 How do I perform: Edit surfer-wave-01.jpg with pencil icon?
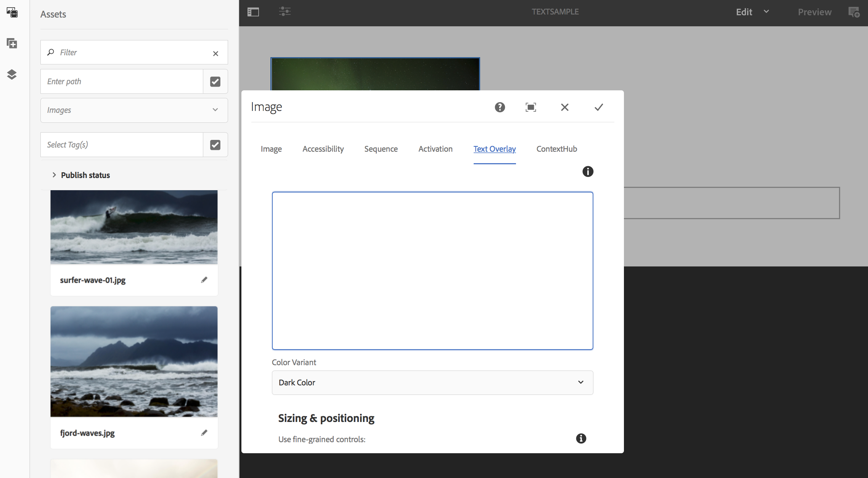[x=204, y=280]
